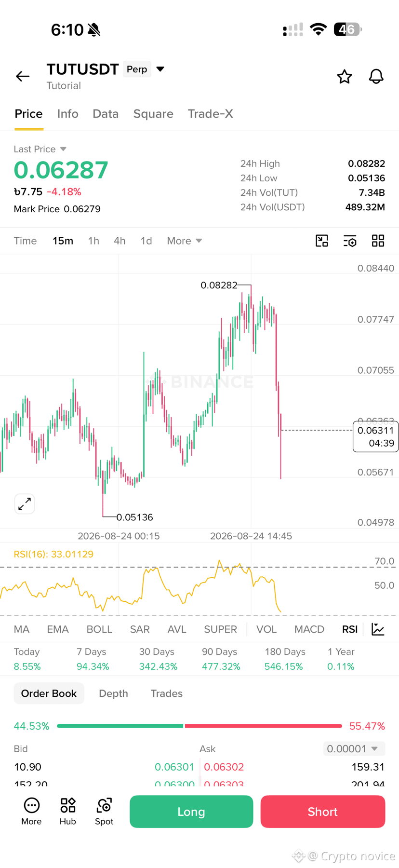Add TUTUSDT to favorites with star icon
399x868 pixels.
344,76
